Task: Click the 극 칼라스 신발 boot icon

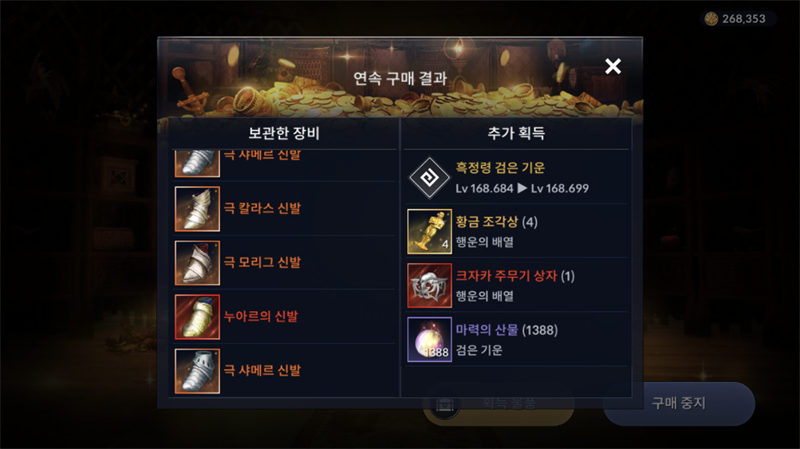Action: [197, 209]
